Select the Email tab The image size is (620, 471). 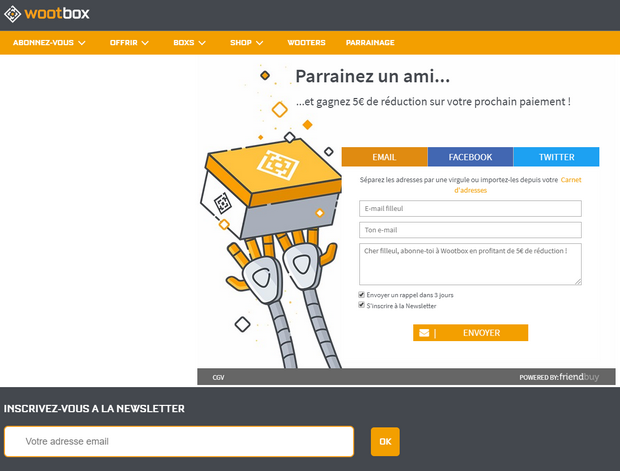pyautogui.click(x=384, y=157)
